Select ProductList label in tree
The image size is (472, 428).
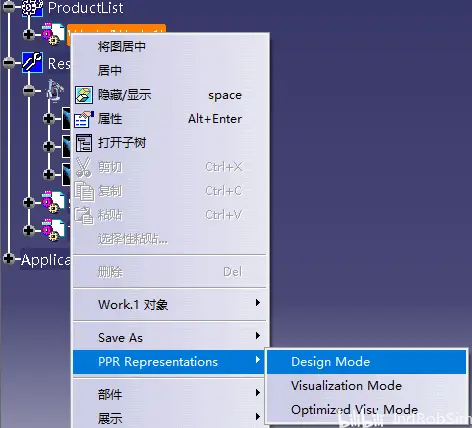point(86,8)
